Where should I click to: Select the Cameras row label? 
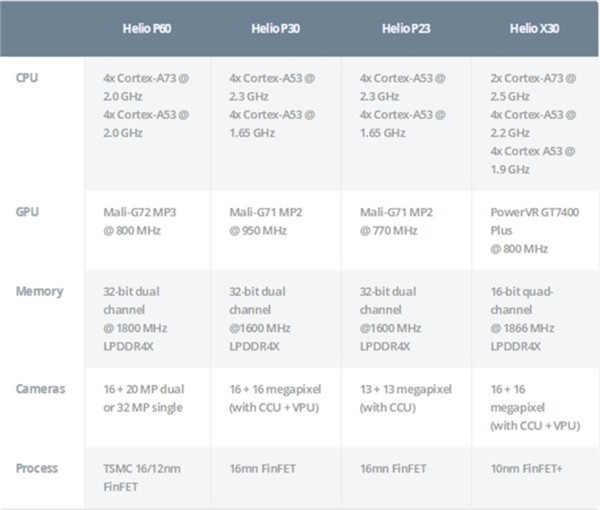tap(41, 387)
